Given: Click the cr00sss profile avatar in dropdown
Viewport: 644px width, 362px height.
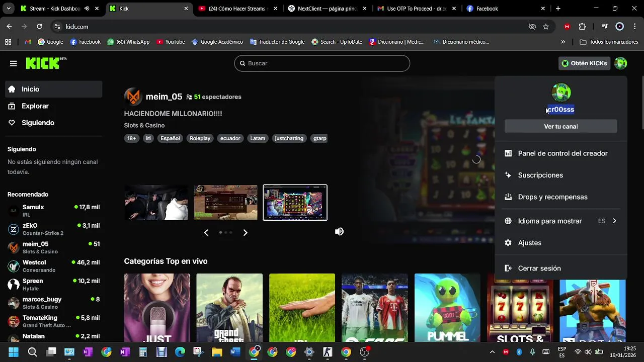Looking at the screenshot, I should 561,93.
